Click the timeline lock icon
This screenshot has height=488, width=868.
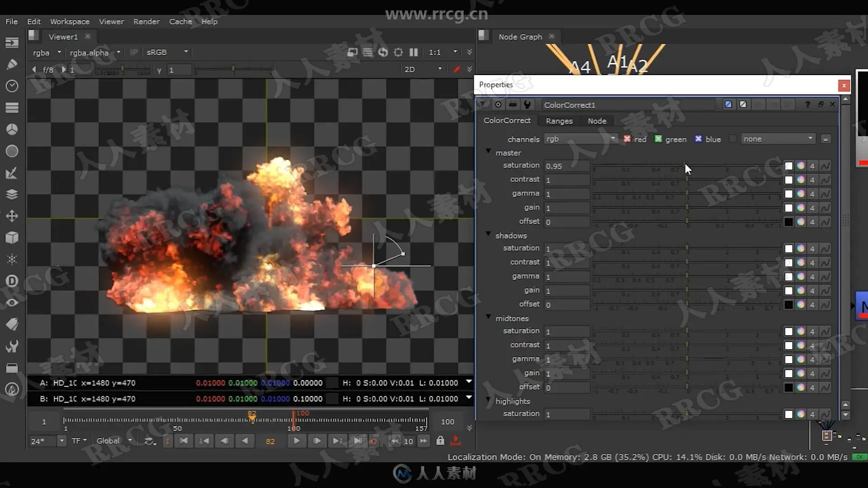click(440, 441)
